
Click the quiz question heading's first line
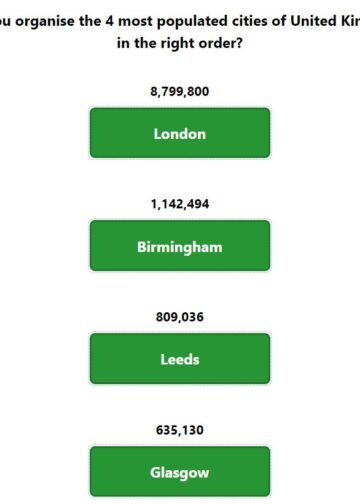pyautogui.click(x=180, y=21)
